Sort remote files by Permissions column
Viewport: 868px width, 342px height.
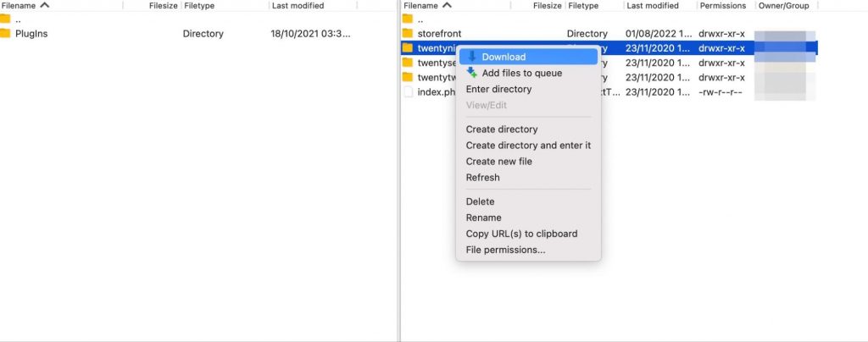tap(722, 5)
